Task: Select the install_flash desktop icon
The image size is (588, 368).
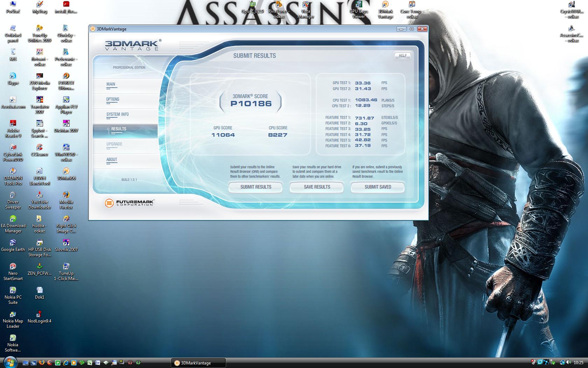Action: [66, 7]
